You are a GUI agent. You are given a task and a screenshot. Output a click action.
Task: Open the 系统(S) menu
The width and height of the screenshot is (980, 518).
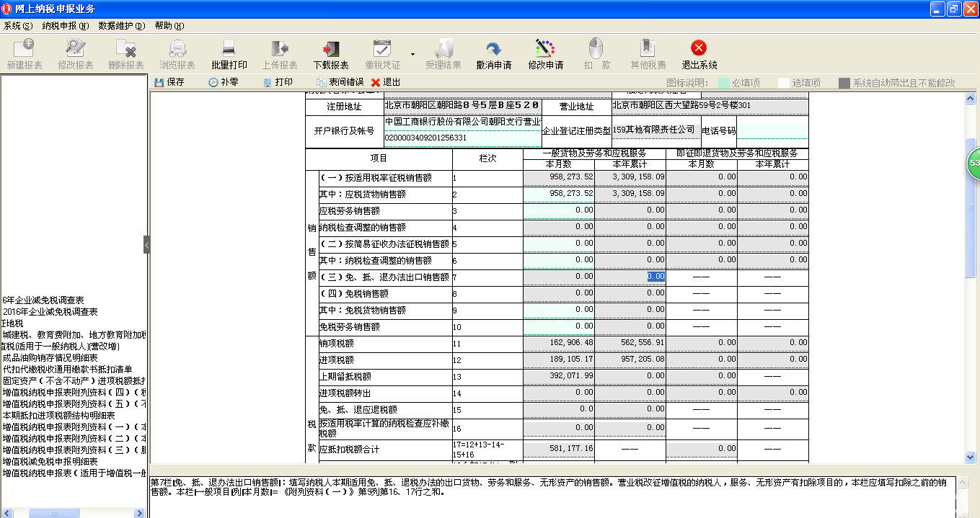(18, 26)
